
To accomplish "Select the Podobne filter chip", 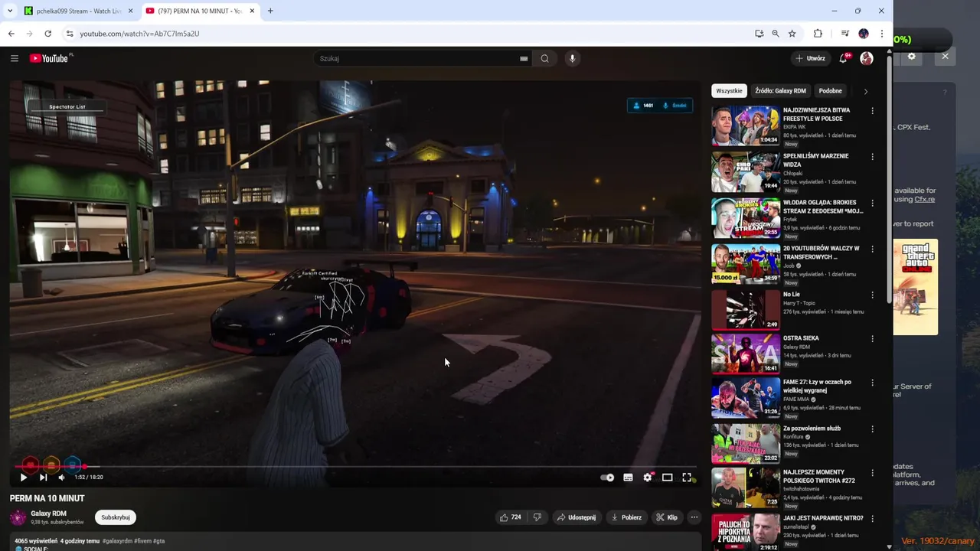I will point(830,90).
